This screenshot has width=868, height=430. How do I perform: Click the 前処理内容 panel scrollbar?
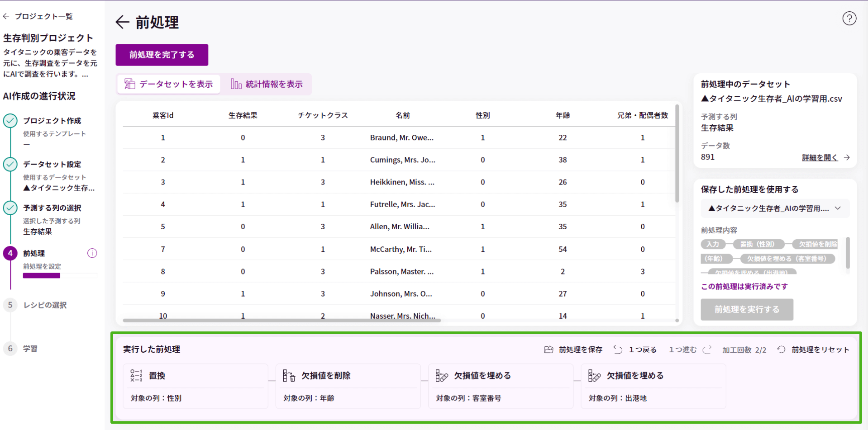point(847,252)
